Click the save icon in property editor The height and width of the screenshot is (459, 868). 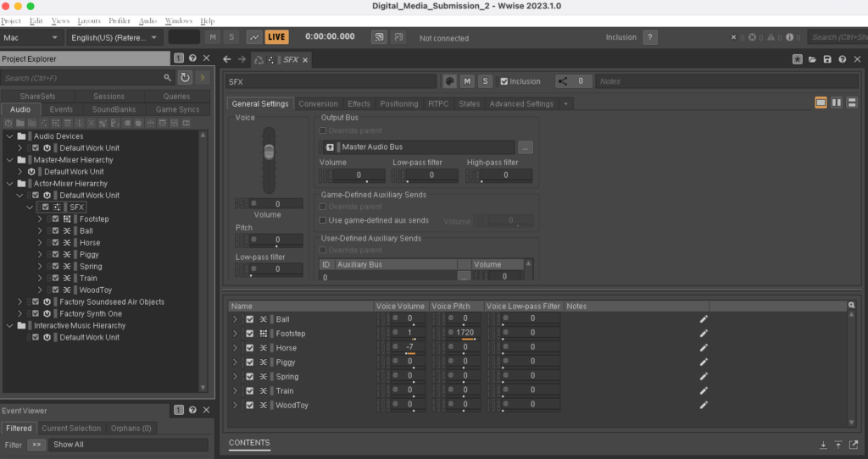click(826, 59)
